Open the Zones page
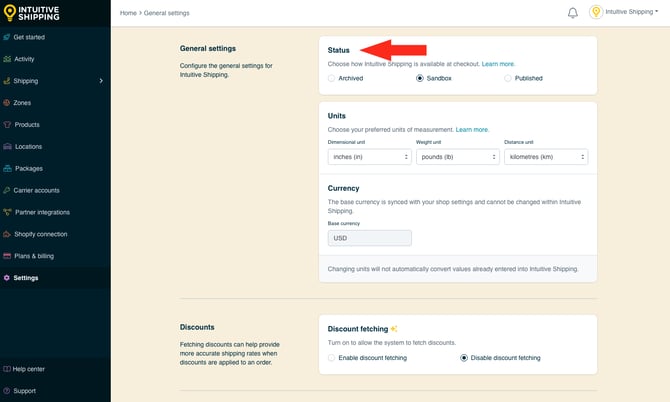The width and height of the screenshot is (670, 402). [x=22, y=103]
